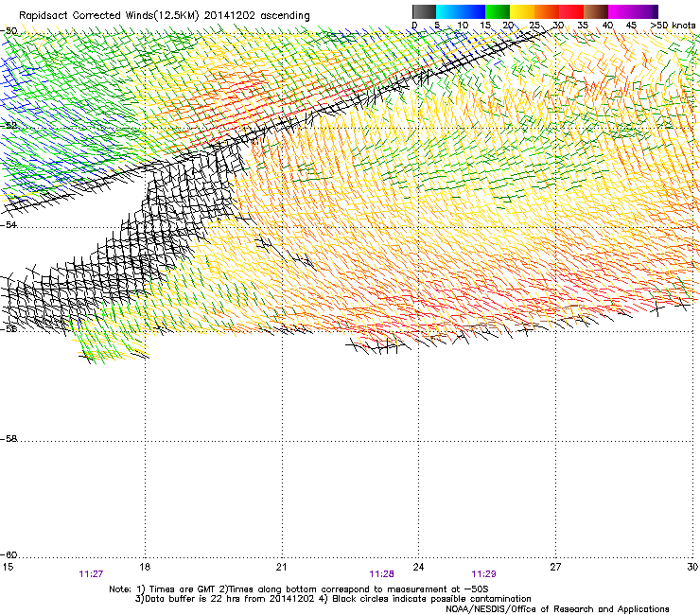
Task: Click the '40' label under the legend
Action: tap(607, 26)
